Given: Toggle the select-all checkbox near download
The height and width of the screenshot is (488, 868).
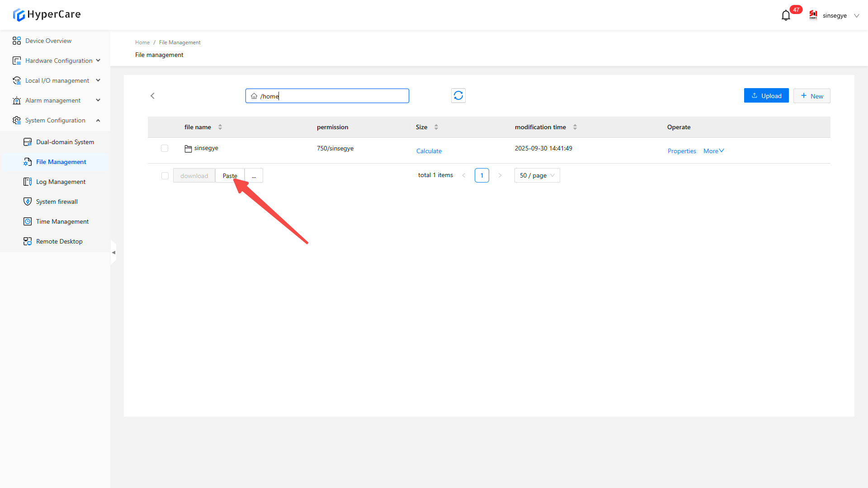Looking at the screenshot, I should 165,176.
